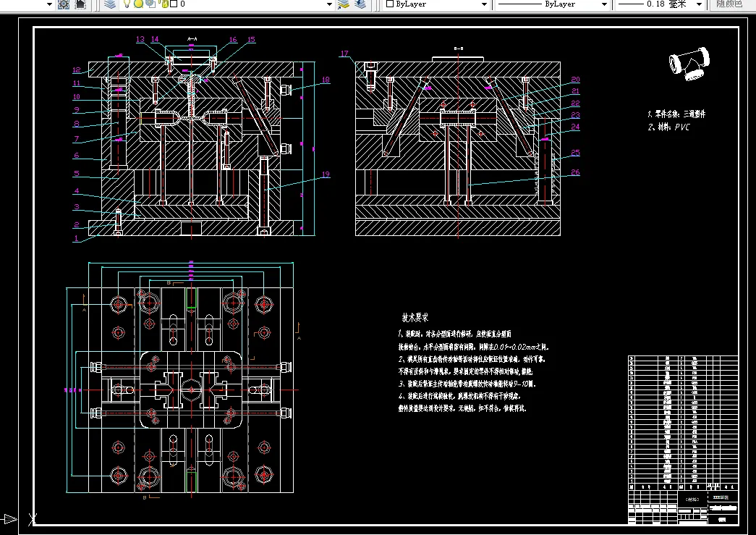Open the Layer Properties Manager icon
The image size is (756, 535).
coord(110,4)
